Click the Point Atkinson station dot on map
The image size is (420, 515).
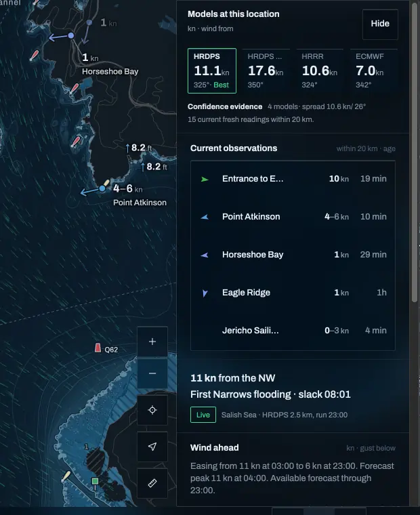click(102, 188)
